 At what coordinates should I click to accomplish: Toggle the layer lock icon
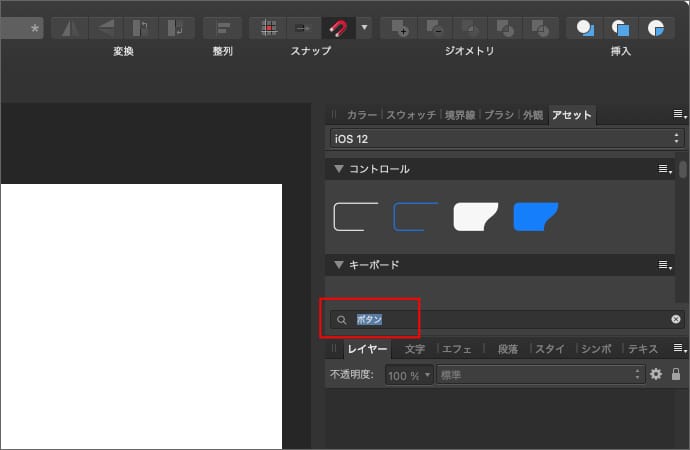click(676, 374)
